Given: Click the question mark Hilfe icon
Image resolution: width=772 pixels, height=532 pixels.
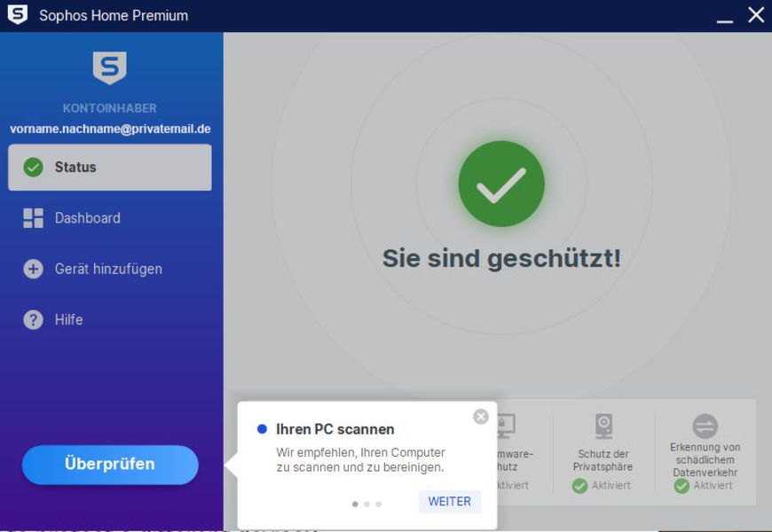Looking at the screenshot, I should tap(34, 320).
